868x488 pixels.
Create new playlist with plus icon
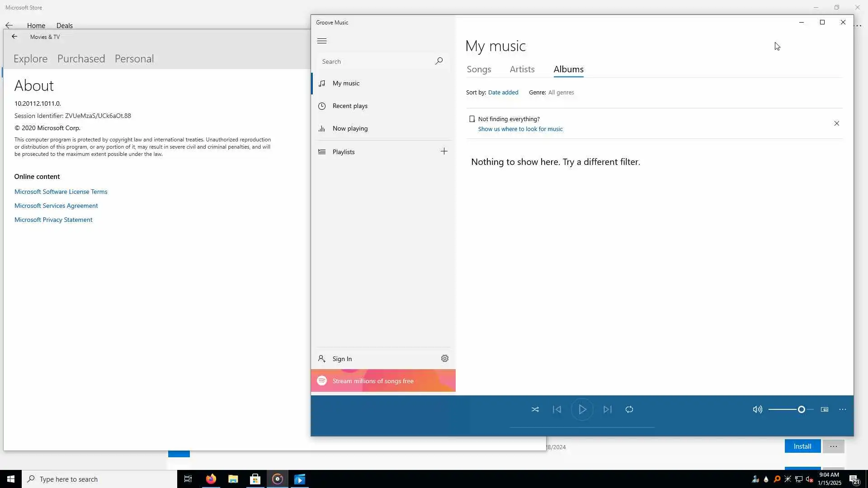[x=444, y=151]
